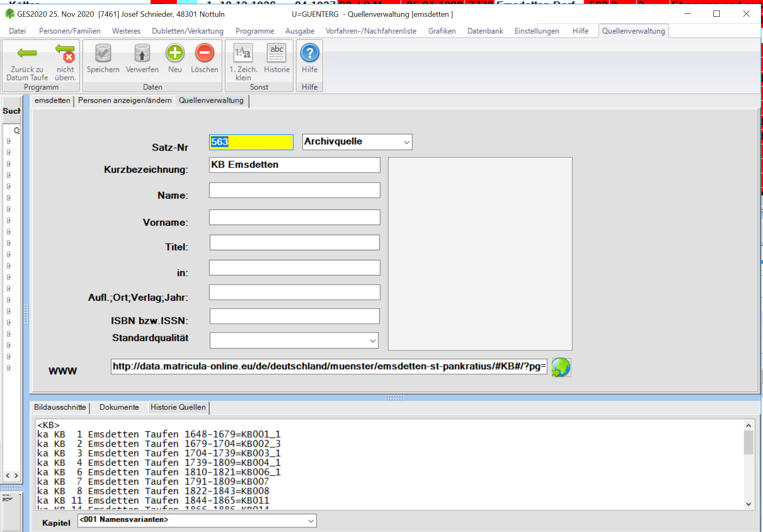Screen dimensions: 763x532
Task: Open the Datenbank menu
Action: pos(485,31)
